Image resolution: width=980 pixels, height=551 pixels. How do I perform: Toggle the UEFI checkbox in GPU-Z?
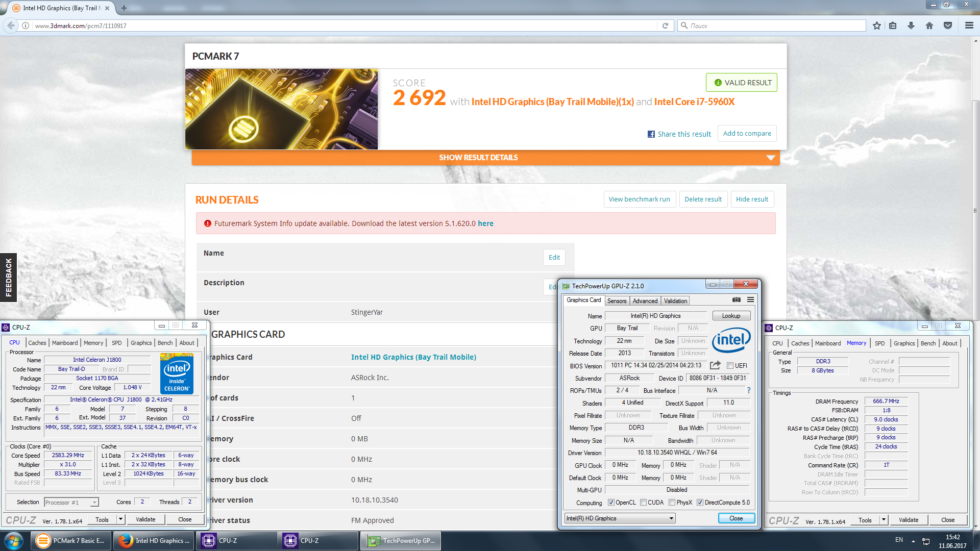click(730, 365)
